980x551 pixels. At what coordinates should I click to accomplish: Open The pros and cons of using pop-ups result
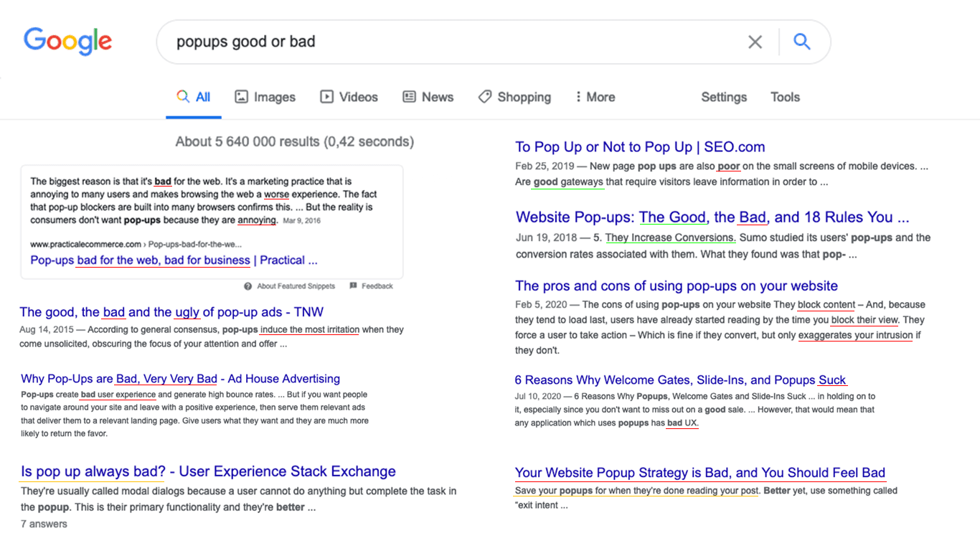(x=677, y=286)
